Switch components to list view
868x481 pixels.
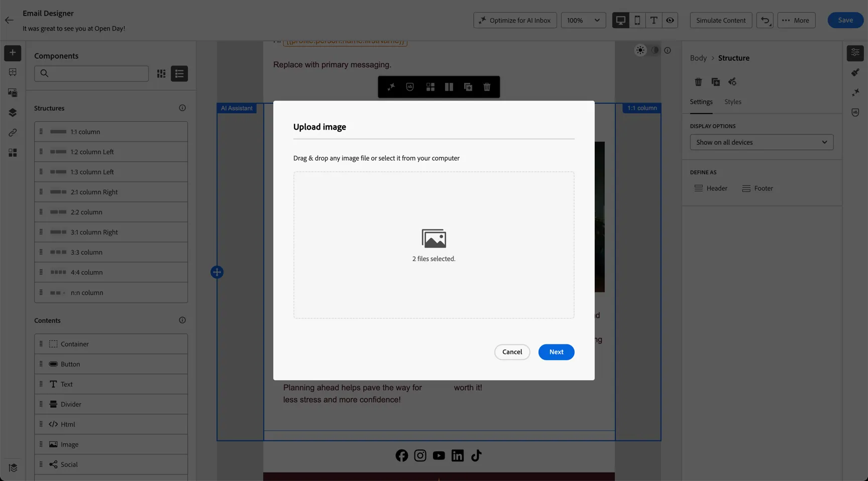179,74
